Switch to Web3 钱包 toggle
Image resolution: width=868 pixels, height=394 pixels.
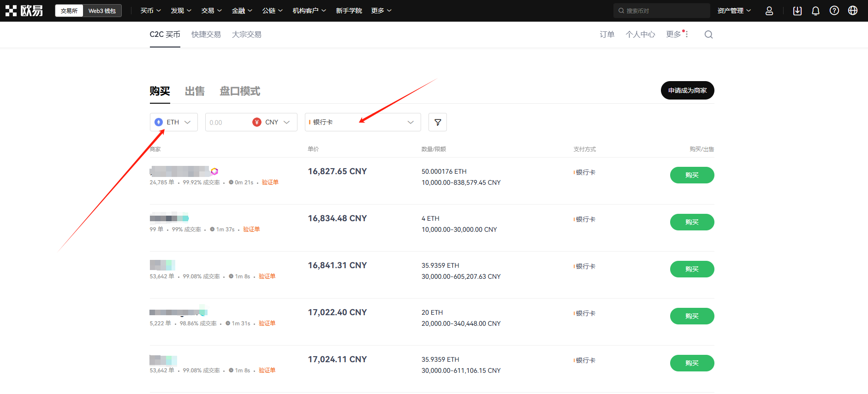(x=102, y=11)
